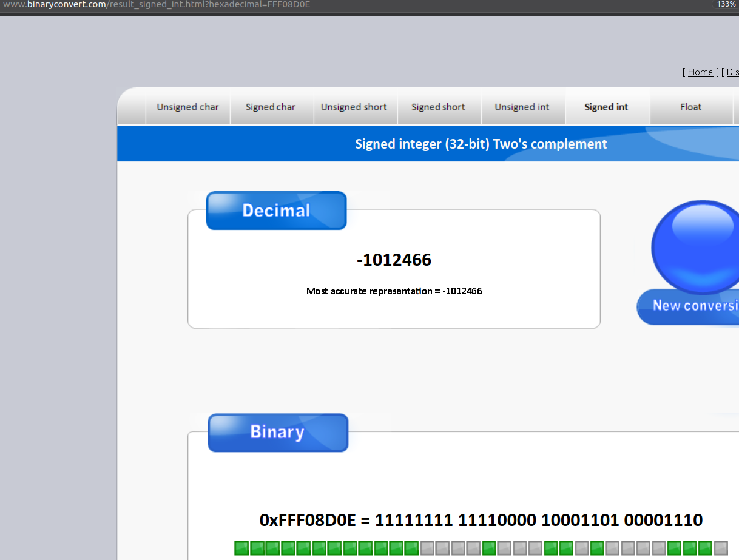Toggle first grey bit after the twelve green bits
The width and height of the screenshot is (739, 560).
coord(428,548)
